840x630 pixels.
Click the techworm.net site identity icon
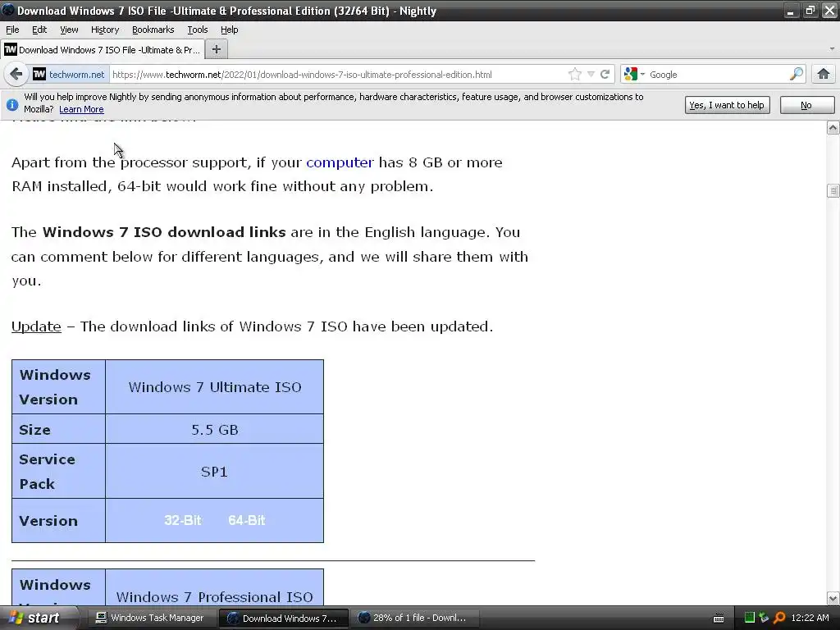click(x=39, y=74)
